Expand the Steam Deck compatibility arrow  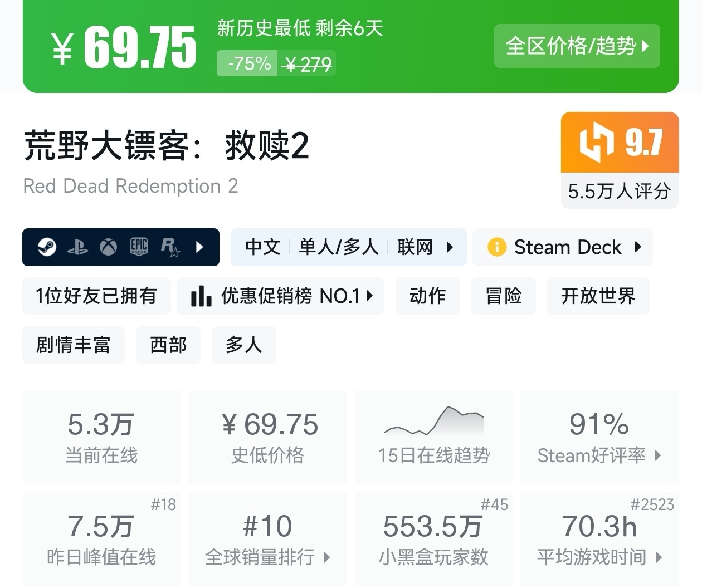[x=638, y=247]
